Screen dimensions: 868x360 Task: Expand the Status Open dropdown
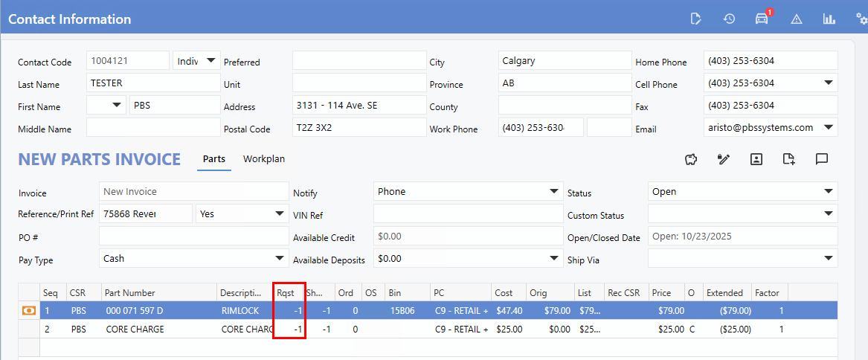click(829, 191)
